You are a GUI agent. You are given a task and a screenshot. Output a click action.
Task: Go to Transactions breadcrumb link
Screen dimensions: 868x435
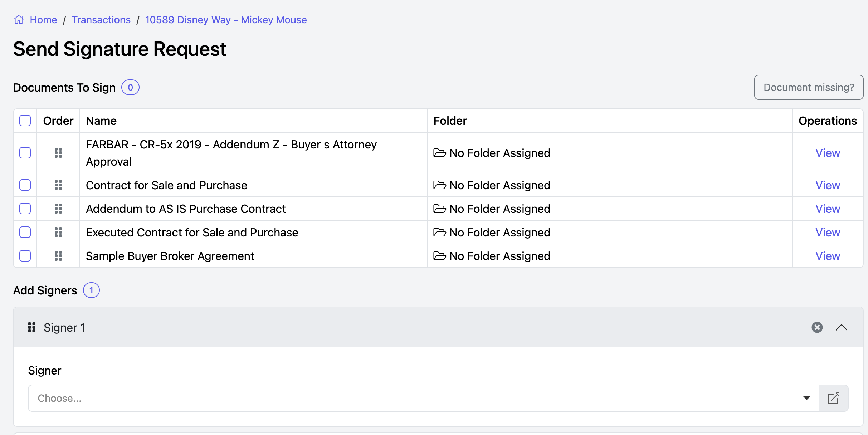click(x=101, y=20)
